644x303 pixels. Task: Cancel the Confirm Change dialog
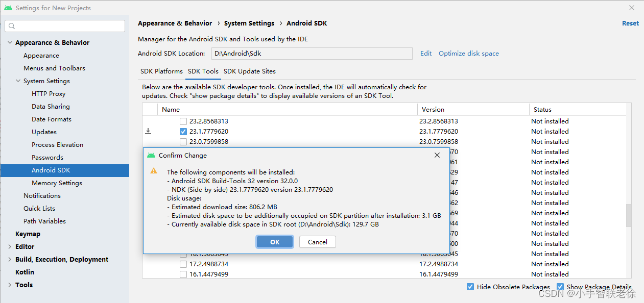point(318,242)
